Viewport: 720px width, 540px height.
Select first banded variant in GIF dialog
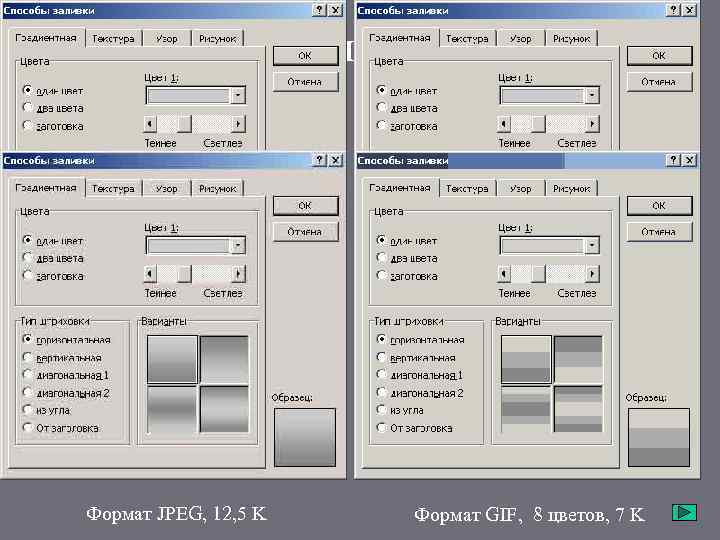point(526,360)
